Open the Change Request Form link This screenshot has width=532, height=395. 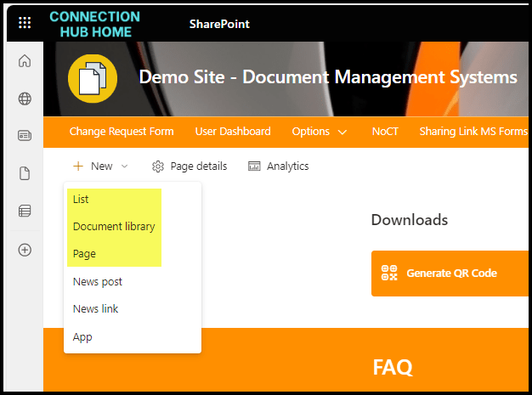click(x=122, y=132)
